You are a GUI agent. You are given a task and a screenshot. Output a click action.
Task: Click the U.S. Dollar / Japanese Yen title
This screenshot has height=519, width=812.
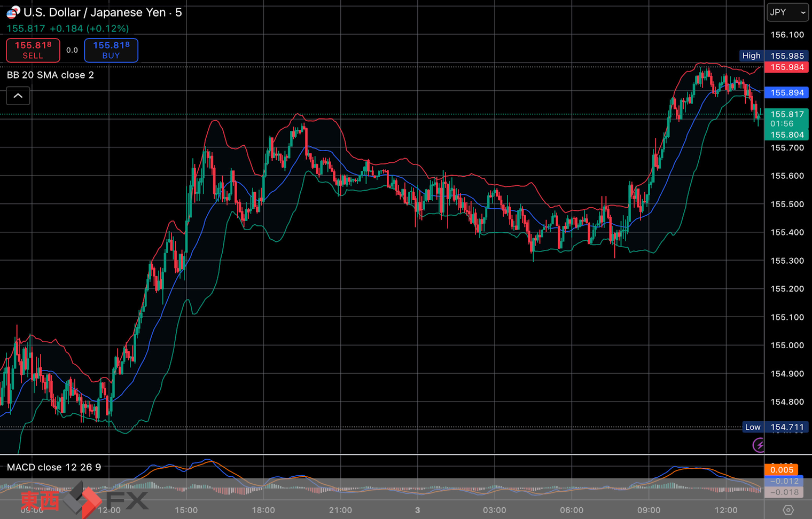point(95,12)
